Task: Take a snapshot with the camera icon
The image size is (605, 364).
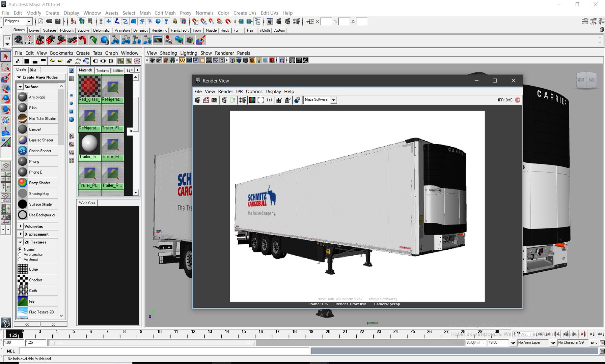Action: (214, 100)
